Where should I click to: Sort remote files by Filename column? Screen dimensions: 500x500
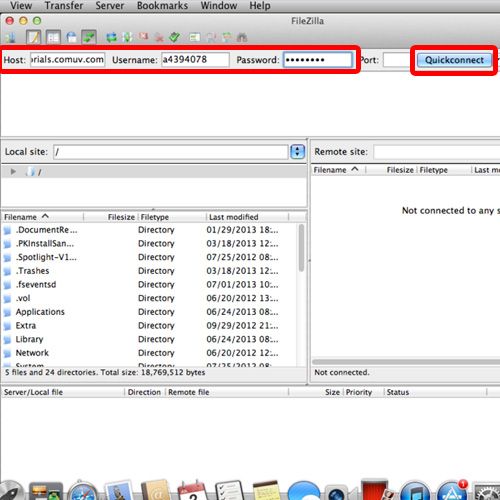click(x=339, y=170)
